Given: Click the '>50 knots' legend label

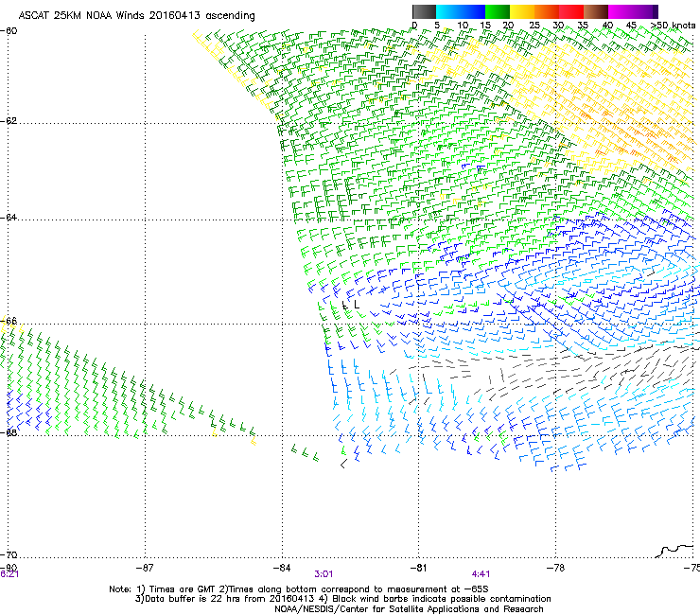Looking at the screenshot, I should click(673, 26).
